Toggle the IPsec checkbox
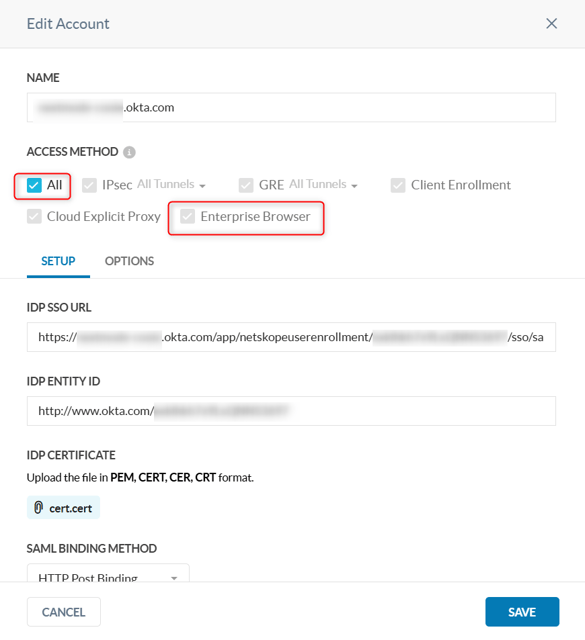Viewport: 585px width, 640px height. pyautogui.click(x=89, y=185)
